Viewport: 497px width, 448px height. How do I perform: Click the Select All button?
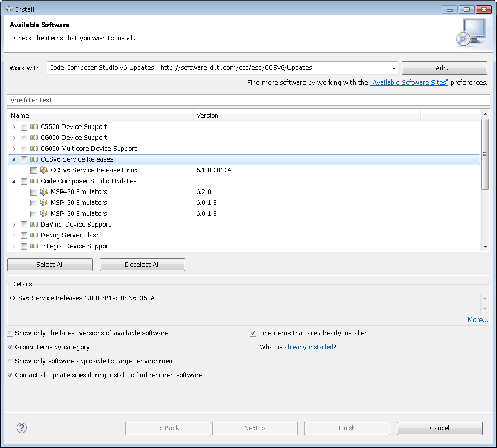pyautogui.click(x=50, y=265)
